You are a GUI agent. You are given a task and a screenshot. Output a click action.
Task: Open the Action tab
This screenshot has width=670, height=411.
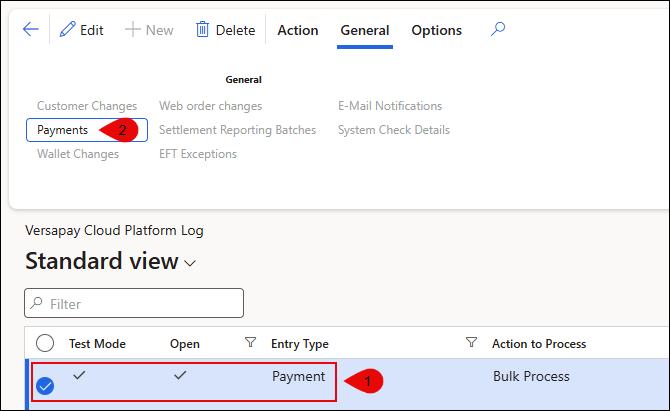298,30
